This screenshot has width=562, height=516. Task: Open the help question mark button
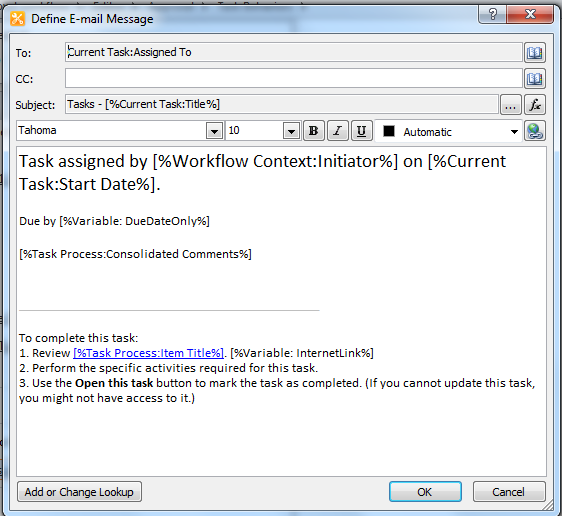click(x=492, y=14)
